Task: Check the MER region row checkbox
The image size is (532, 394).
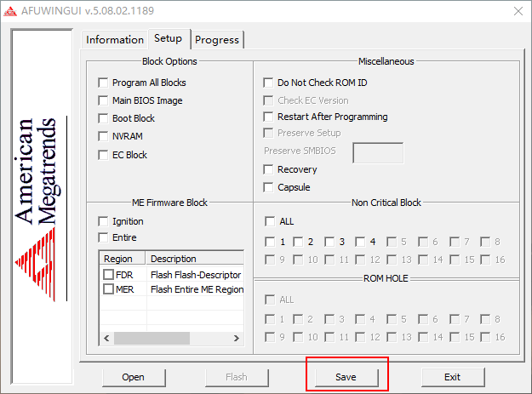Action: [x=109, y=289]
